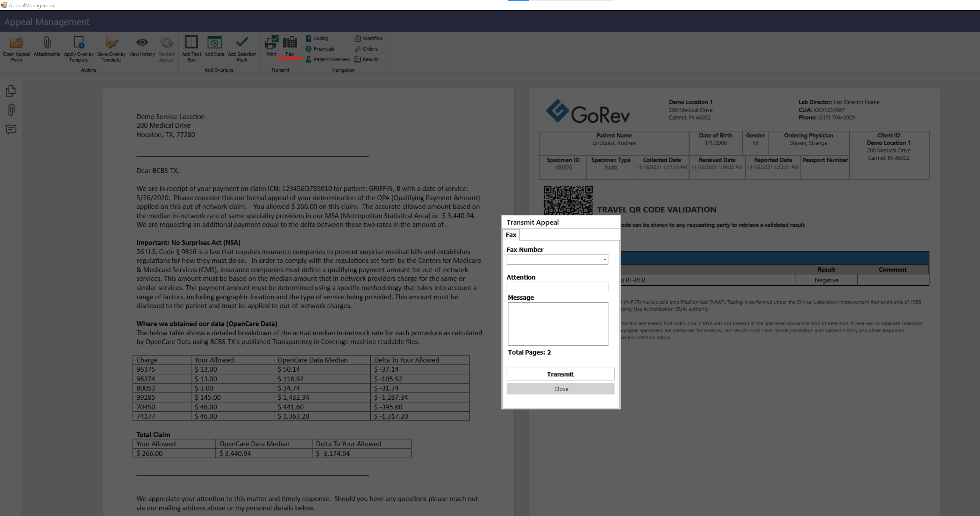This screenshot has height=516, width=980.
Task: Click Specimen ID value 100376
Action: point(563,168)
